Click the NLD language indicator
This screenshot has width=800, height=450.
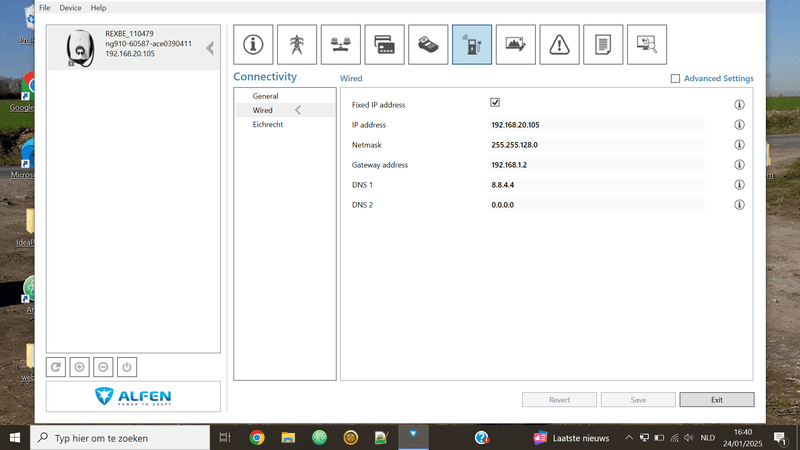[x=708, y=438]
